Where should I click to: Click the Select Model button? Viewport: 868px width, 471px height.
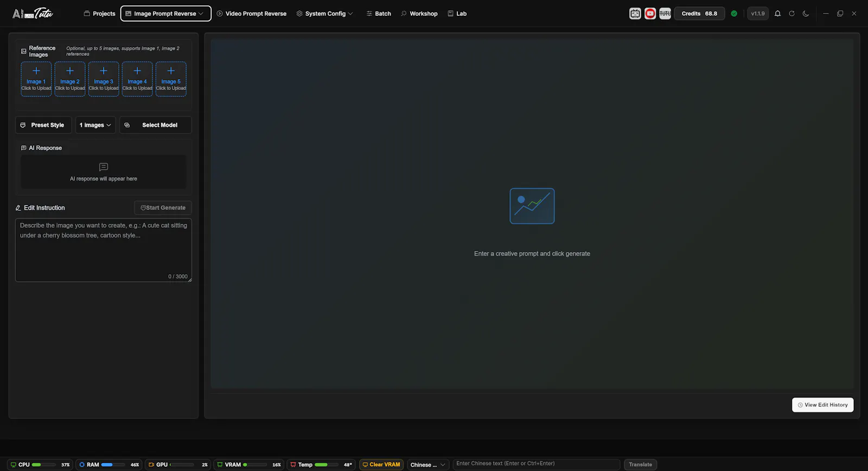point(156,125)
